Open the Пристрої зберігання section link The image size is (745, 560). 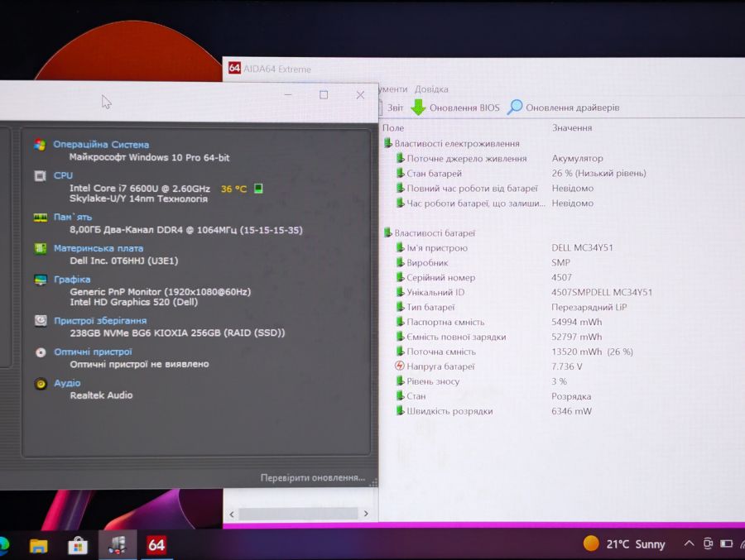tap(100, 321)
